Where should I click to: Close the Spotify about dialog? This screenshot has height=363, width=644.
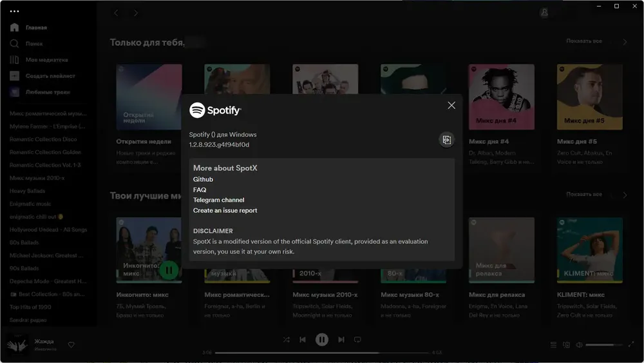click(x=451, y=106)
